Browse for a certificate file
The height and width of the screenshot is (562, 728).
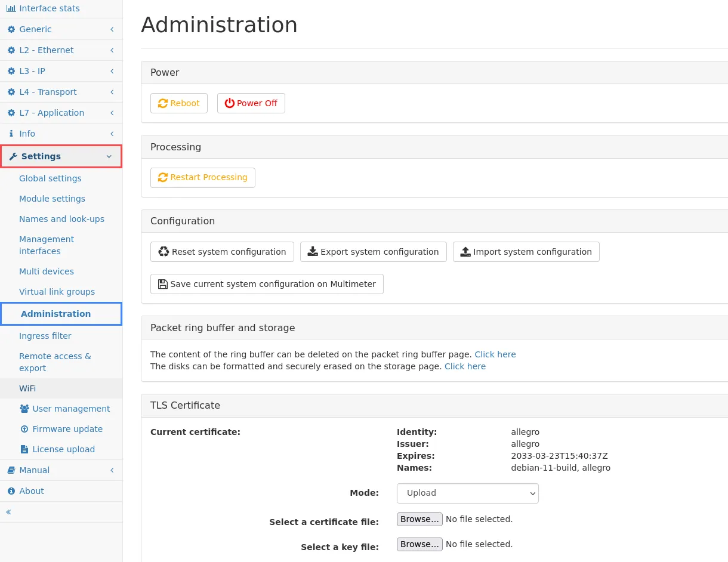(x=419, y=519)
